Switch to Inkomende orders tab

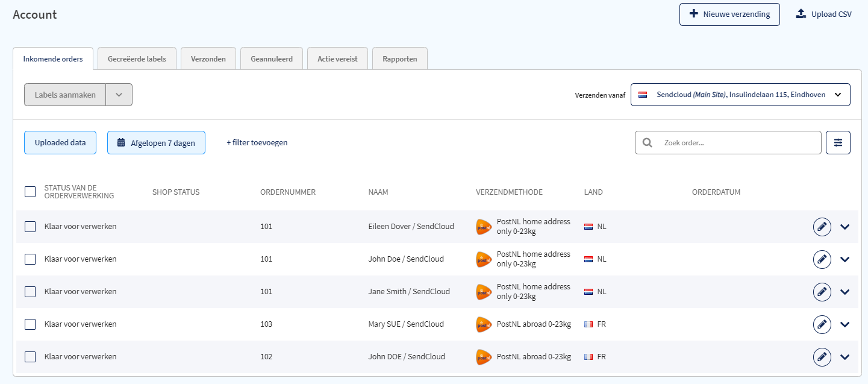[53, 59]
